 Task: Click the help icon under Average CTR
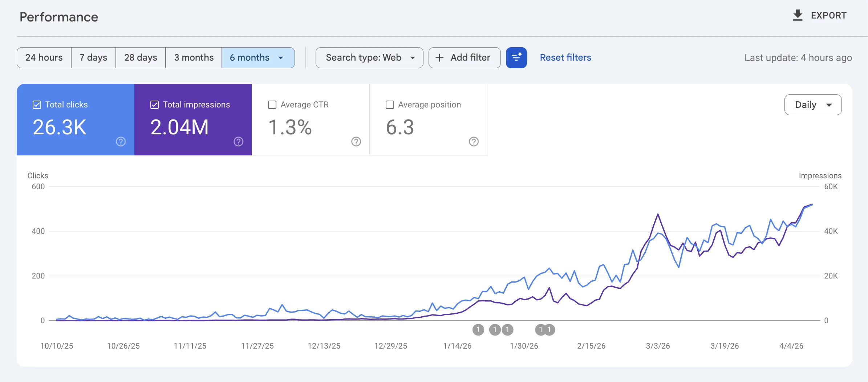point(356,142)
